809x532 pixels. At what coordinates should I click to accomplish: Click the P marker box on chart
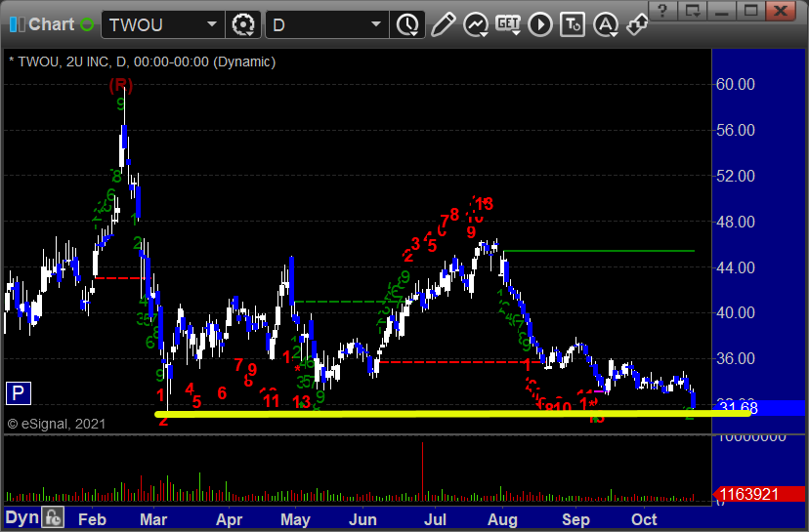18,393
